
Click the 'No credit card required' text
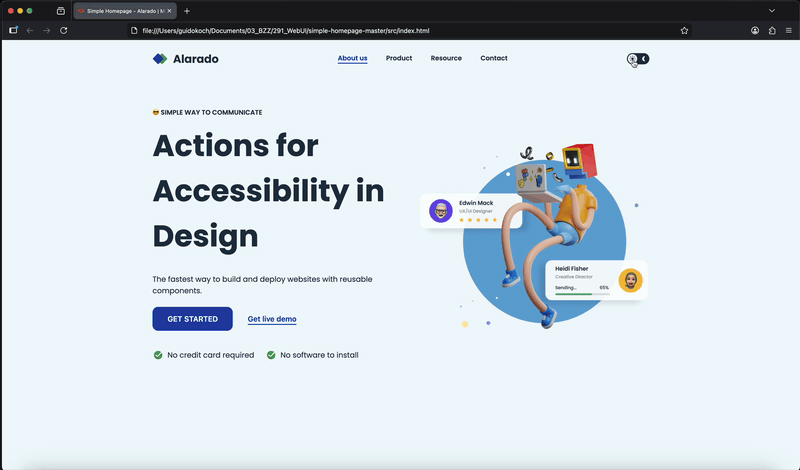(x=211, y=355)
